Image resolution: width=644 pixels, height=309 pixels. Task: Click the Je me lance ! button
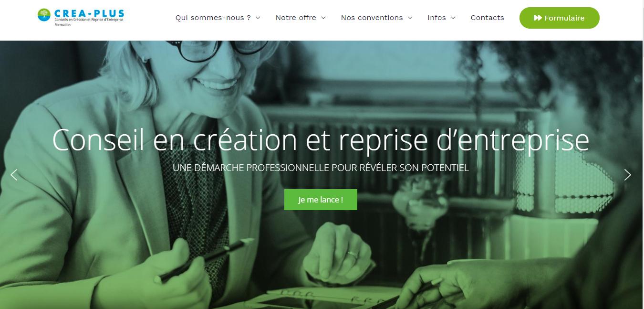pyautogui.click(x=321, y=200)
